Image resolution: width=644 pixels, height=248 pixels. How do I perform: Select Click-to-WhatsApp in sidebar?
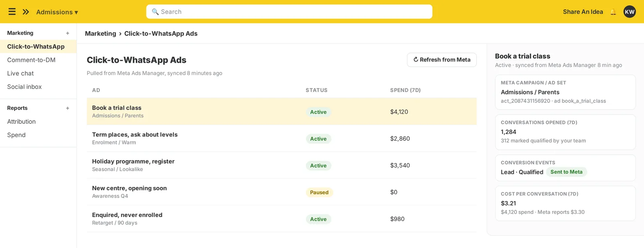click(38, 47)
